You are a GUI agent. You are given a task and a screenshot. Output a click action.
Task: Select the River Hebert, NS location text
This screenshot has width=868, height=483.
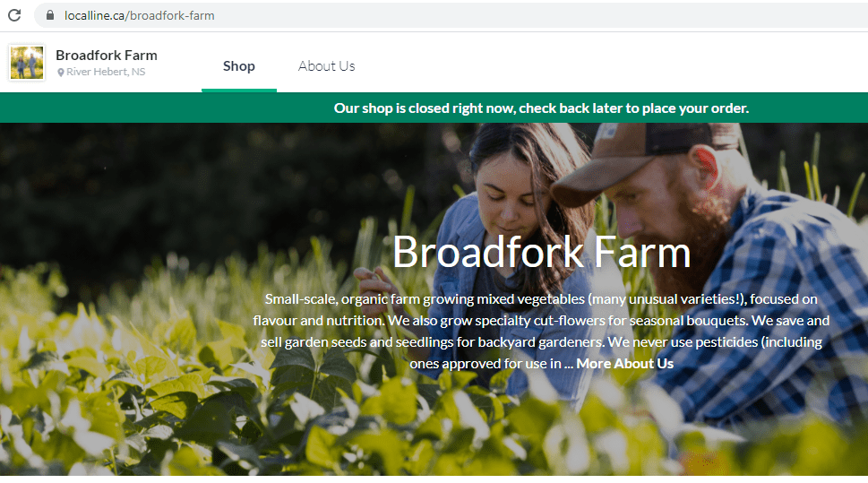pyautogui.click(x=106, y=72)
